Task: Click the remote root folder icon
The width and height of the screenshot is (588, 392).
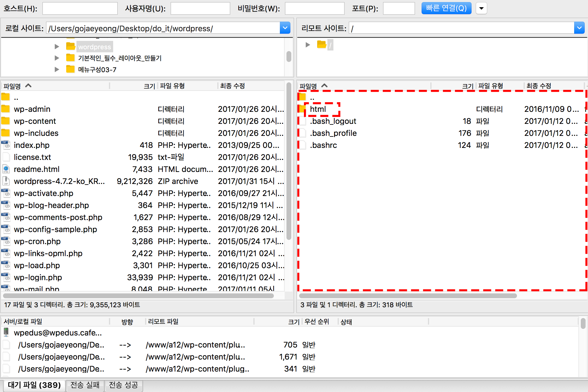Action: click(x=321, y=45)
